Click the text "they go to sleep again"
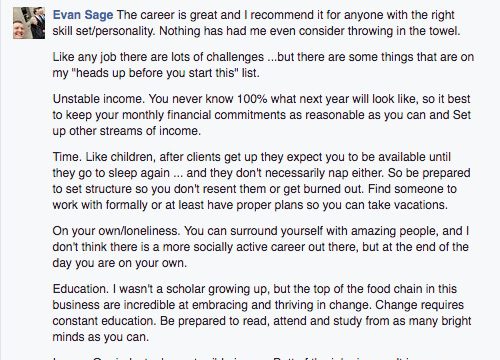 point(111,173)
